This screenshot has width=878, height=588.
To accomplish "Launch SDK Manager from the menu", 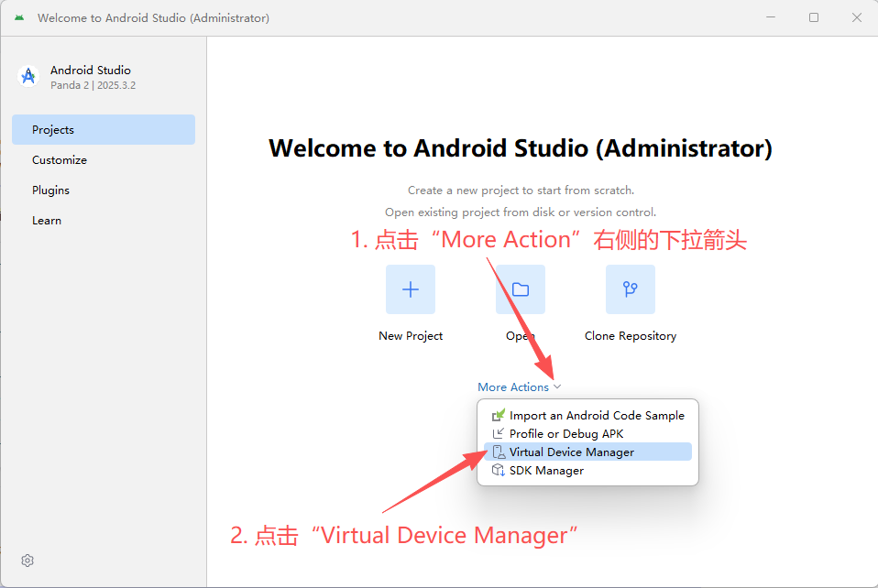I will pos(587,471).
